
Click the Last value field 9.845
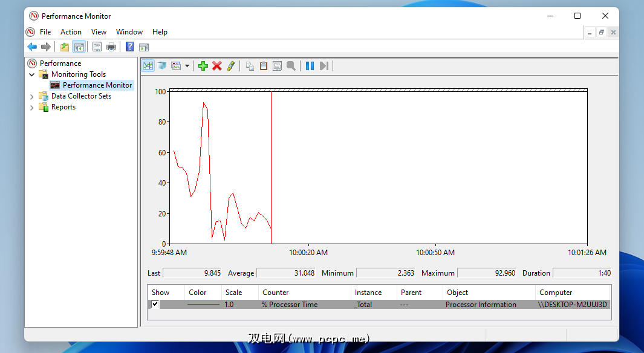[x=193, y=273]
